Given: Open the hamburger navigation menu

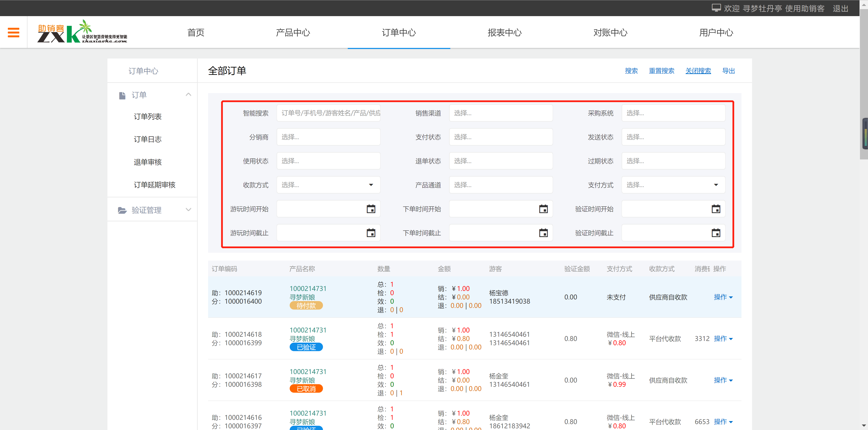Looking at the screenshot, I should [x=14, y=32].
